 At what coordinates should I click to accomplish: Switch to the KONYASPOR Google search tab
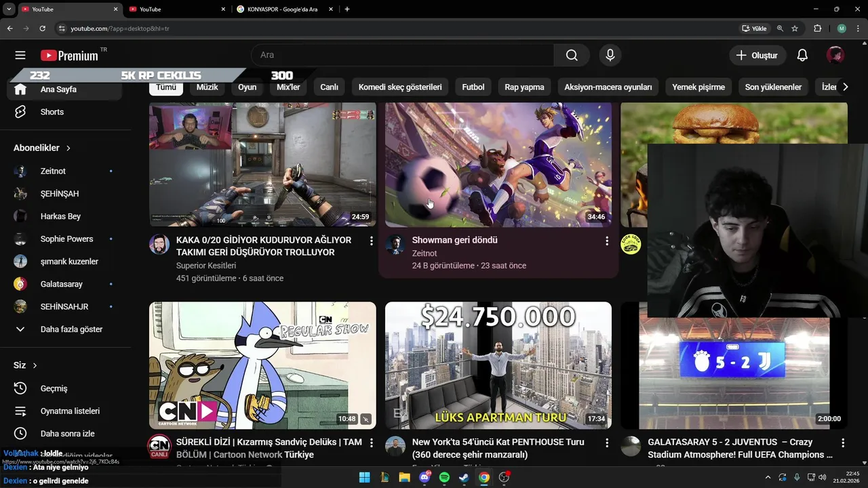[x=283, y=9]
